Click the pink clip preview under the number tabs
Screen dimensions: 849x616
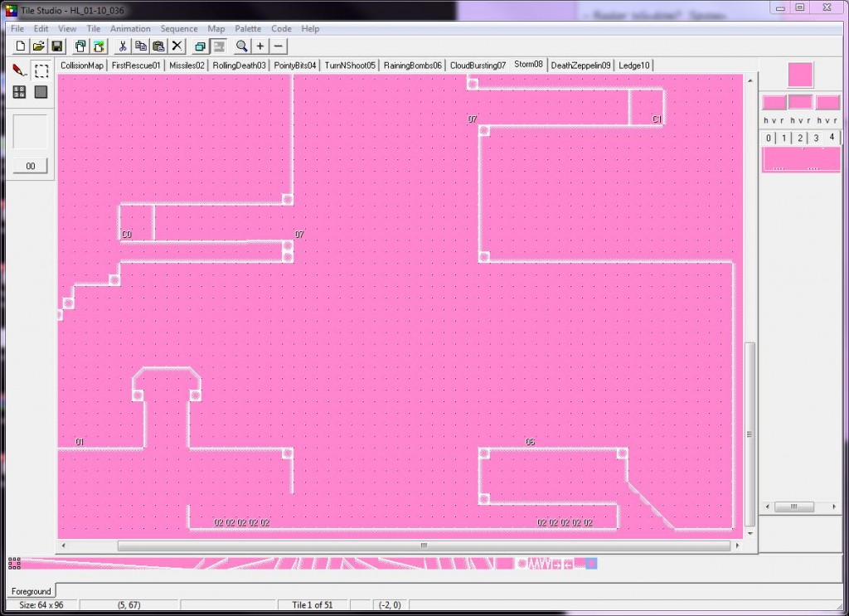[x=801, y=160]
